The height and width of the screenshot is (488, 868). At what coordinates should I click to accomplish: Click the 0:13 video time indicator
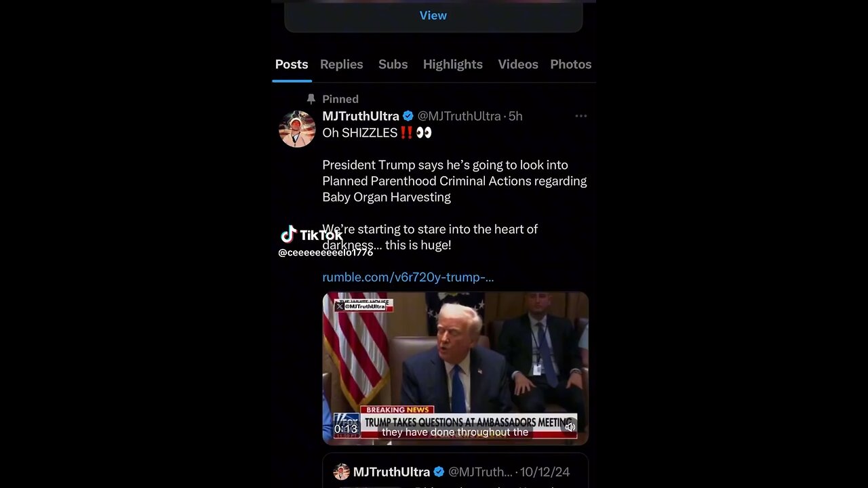[346, 428]
